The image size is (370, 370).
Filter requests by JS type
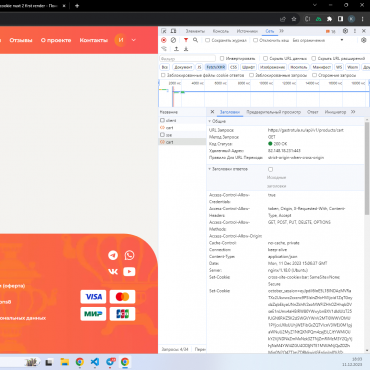(199, 67)
